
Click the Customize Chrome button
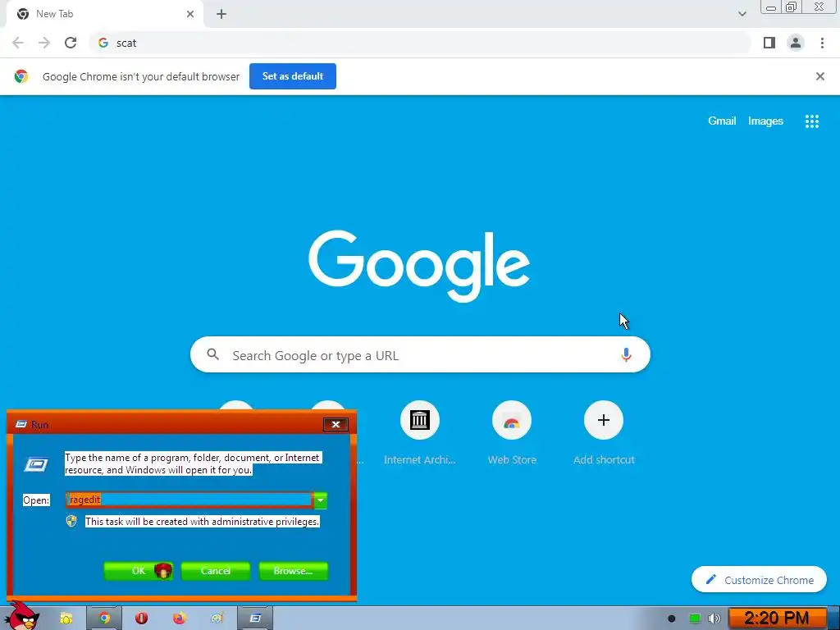[759, 580]
